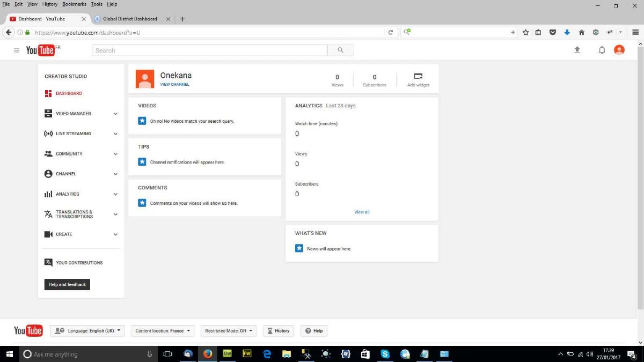This screenshot has width=644, height=362.
Task: Launch Microsoft Edge from the taskbar
Action: point(267,354)
